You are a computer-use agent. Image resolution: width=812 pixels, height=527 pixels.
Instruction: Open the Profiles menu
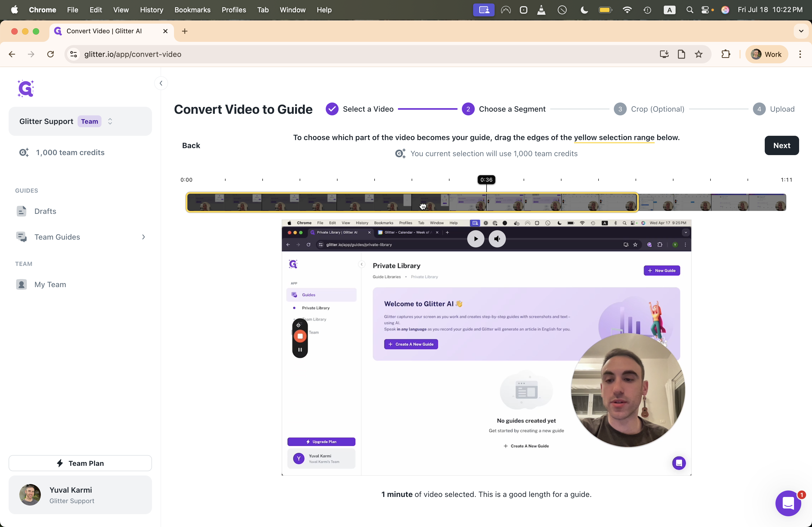234,10
